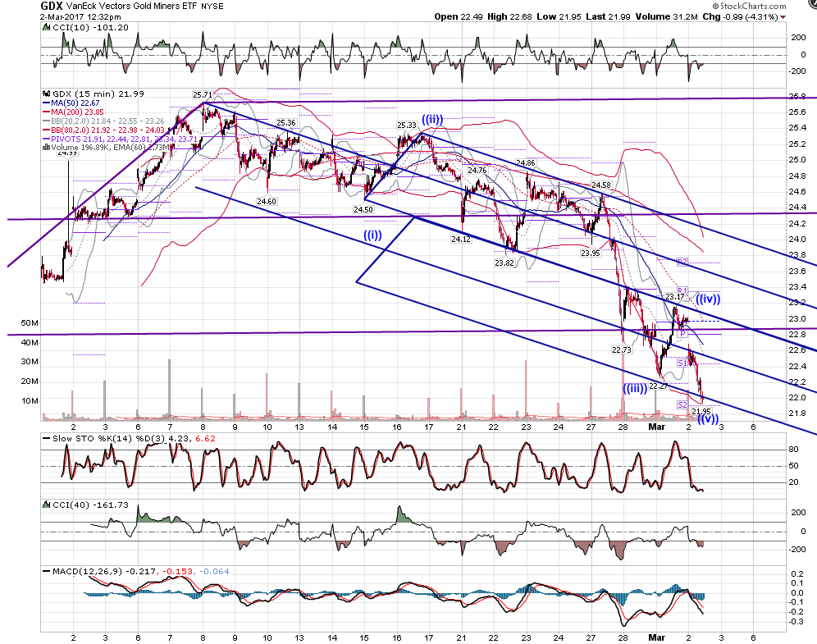Click the 24.50 low price label

click(x=363, y=209)
